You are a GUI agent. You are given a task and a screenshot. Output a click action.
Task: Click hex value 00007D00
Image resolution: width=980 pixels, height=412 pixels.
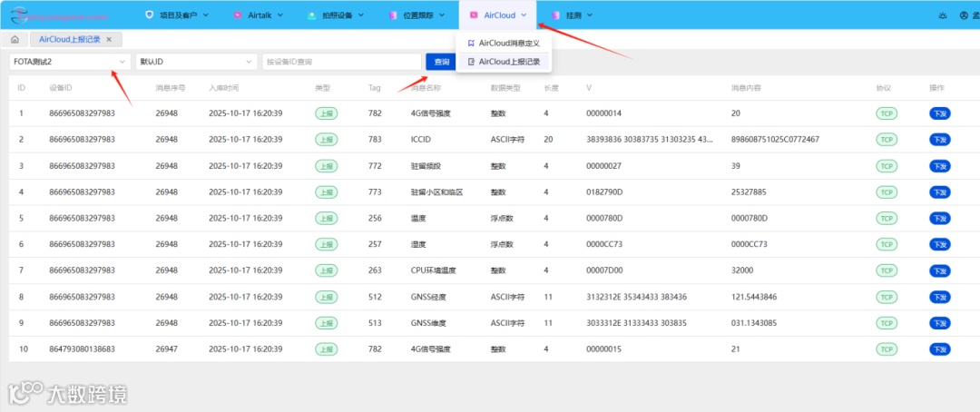pos(604,270)
